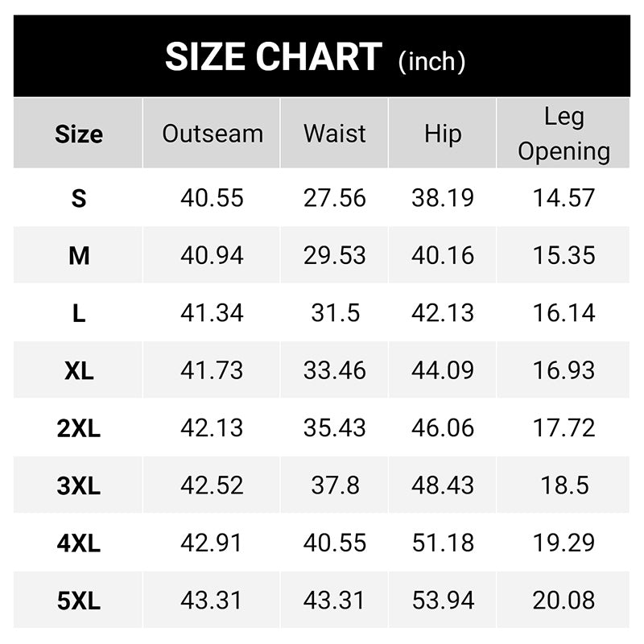Click the Waist column header

click(335, 134)
